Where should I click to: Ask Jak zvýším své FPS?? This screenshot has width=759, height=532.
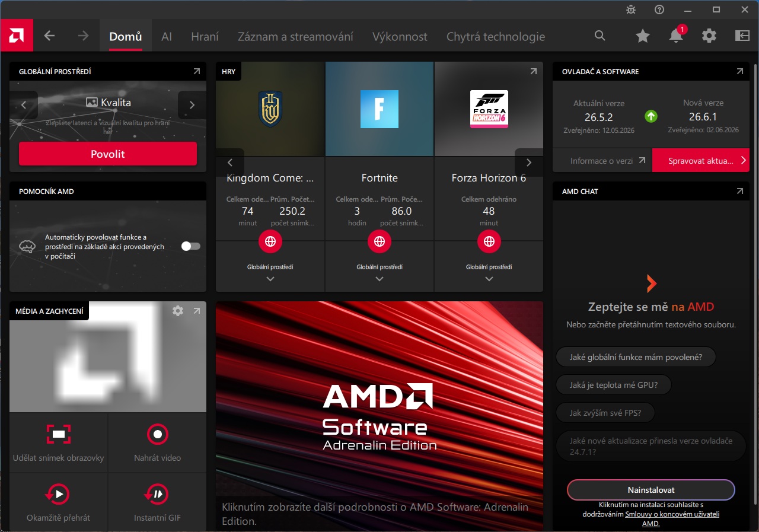(605, 413)
